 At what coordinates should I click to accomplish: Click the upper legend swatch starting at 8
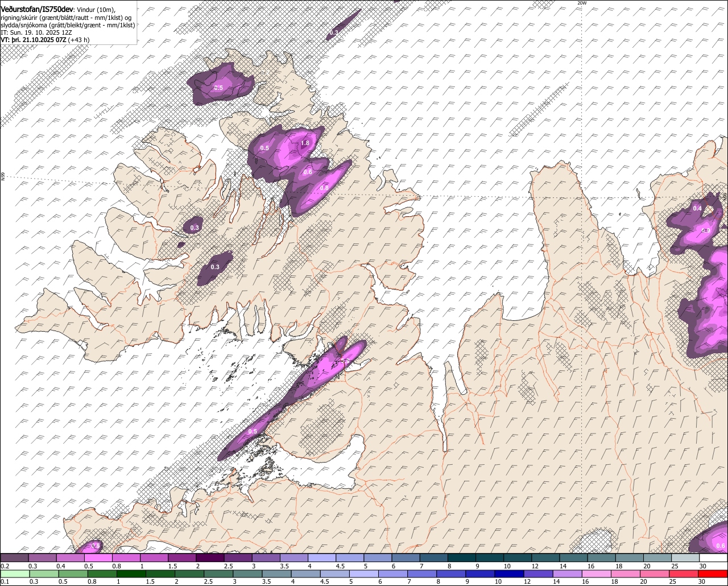click(461, 558)
